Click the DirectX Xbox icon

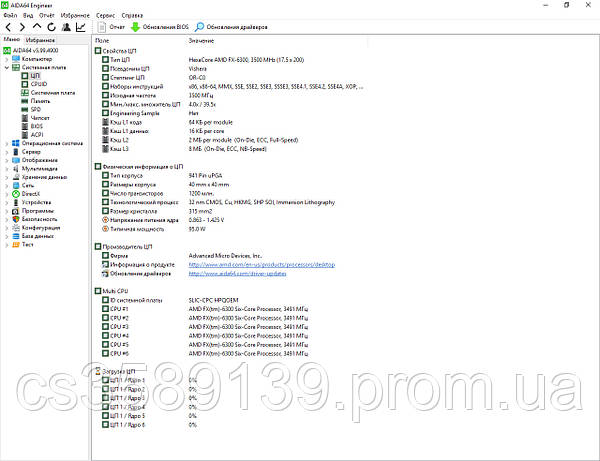click(x=16, y=194)
